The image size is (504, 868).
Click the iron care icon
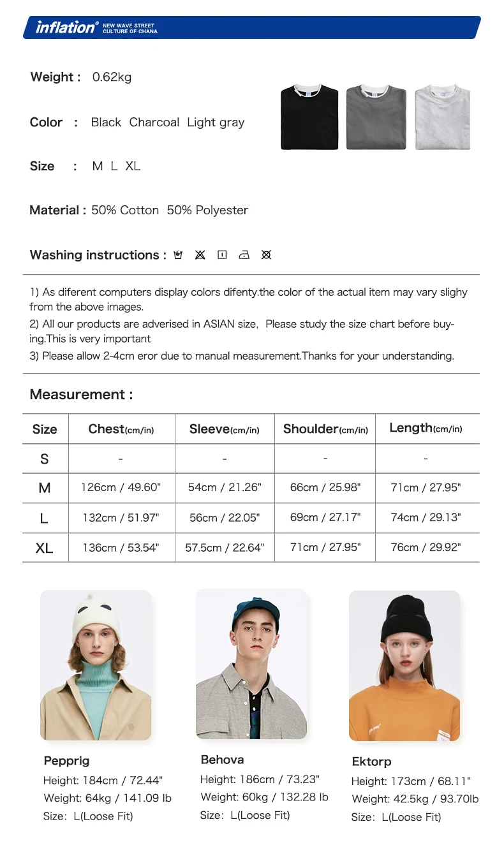244,255
